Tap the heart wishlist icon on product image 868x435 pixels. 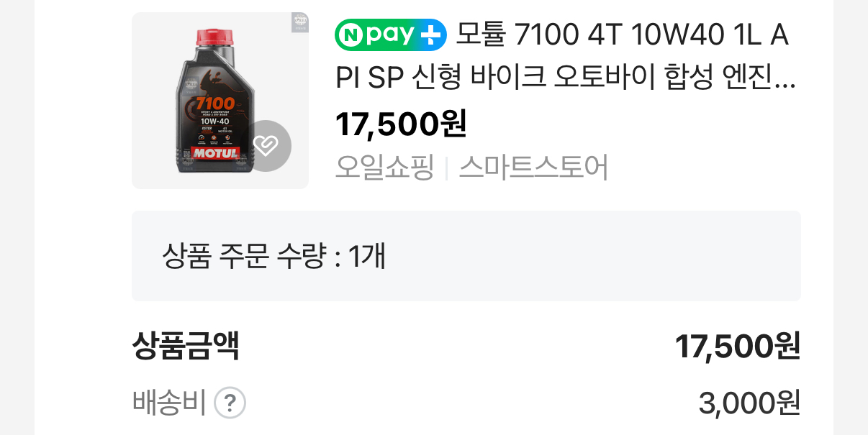[x=265, y=146]
